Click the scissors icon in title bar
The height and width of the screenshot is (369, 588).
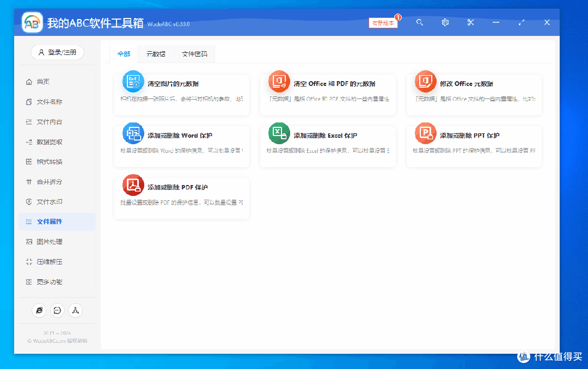[470, 22]
